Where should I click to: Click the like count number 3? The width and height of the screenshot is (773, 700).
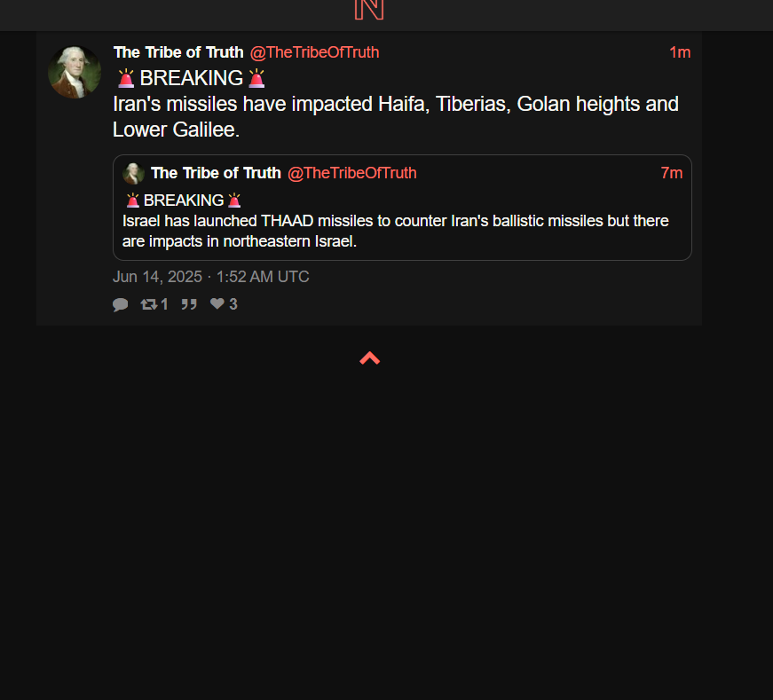coord(233,304)
